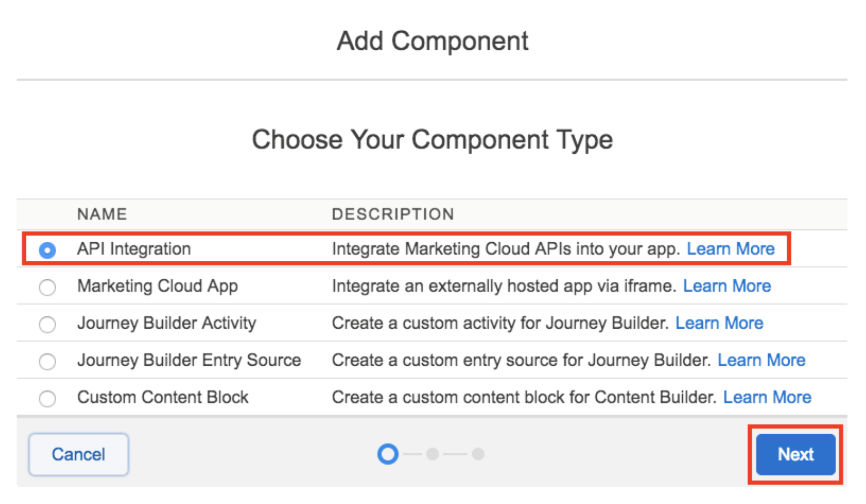The width and height of the screenshot is (866, 504).
Task: Click the 'Journey Builder Activity' name text
Action: click(x=167, y=323)
